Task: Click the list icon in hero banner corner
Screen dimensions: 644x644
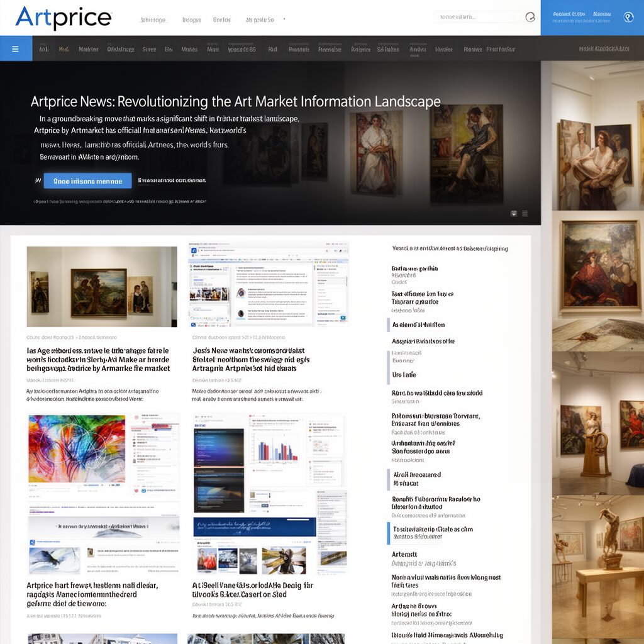Action: [x=525, y=214]
